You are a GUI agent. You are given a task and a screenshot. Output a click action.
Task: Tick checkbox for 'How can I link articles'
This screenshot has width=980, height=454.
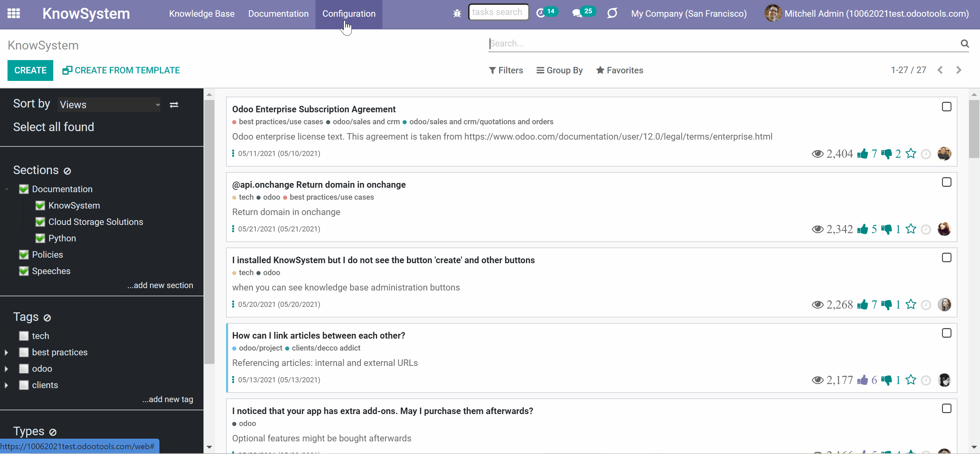(x=947, y=334)
